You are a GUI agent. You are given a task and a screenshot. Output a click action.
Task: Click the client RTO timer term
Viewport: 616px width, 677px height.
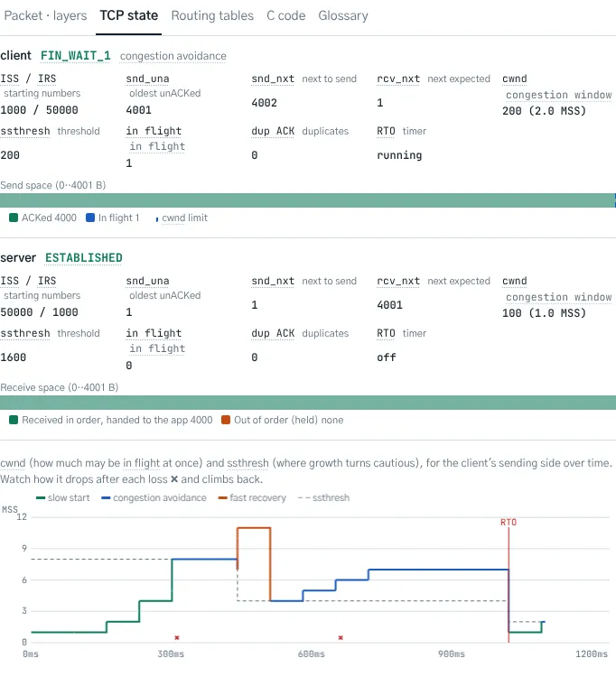[386, 131]
